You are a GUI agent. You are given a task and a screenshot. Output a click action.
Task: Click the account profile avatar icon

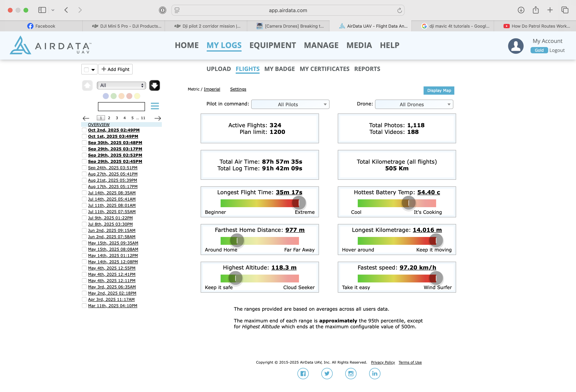[515, 46]
